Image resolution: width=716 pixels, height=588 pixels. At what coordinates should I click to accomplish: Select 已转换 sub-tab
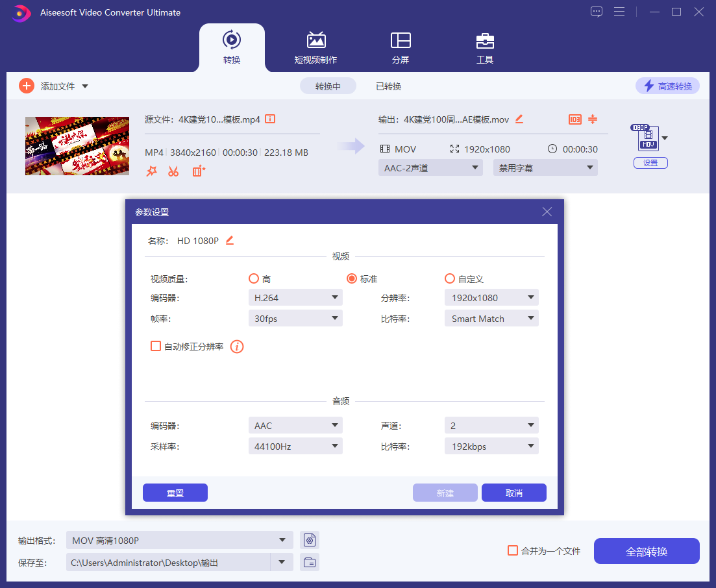(389, 86)
